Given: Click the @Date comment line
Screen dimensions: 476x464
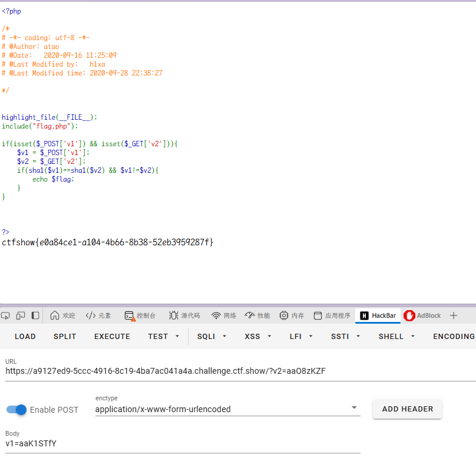Looking at the screenshot, I should (x=59, y=55).
